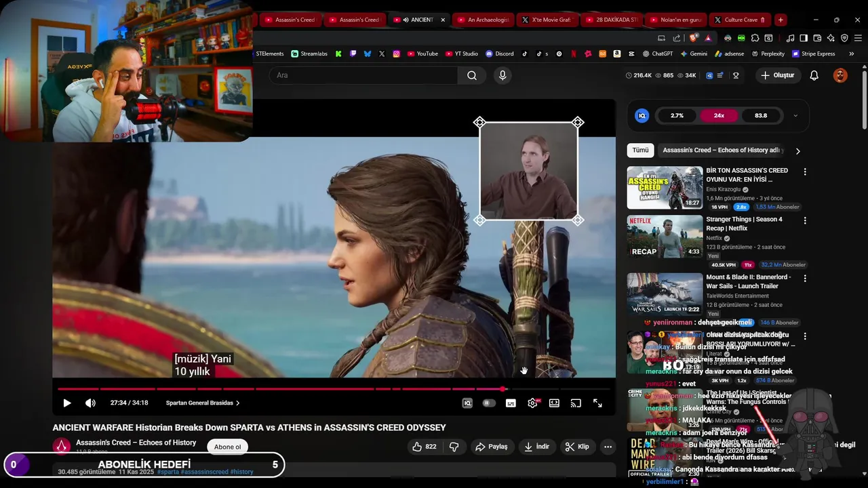Cast the video to a device
This screenshot has width=868, height=488.
tap(576, 403)
